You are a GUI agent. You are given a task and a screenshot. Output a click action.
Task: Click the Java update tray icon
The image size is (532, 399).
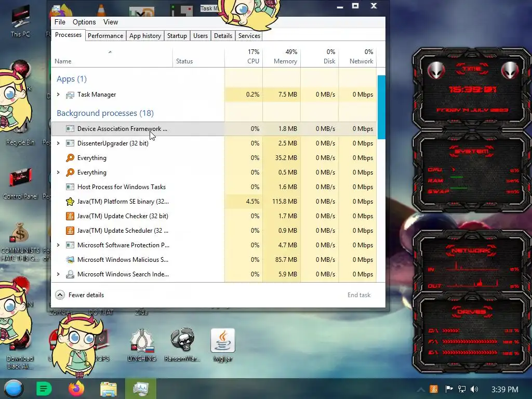[434, 389]
